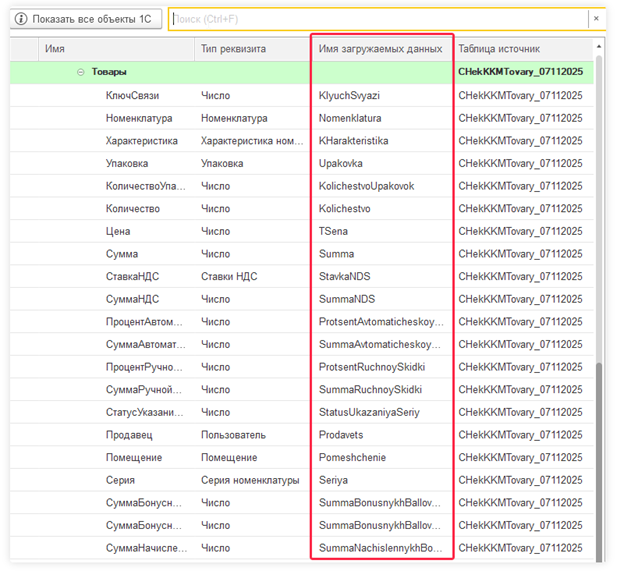
Task: Click the 'Тип реквизита' column header
Action: 233,48
